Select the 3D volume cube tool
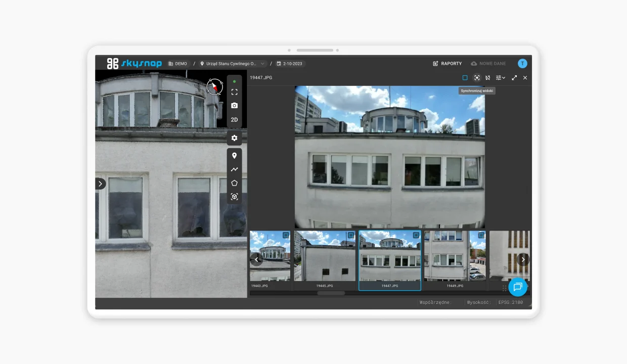Image resolution: width=627 pixels, height=364 pixels. pyautogui.click(x=234, y=197)
